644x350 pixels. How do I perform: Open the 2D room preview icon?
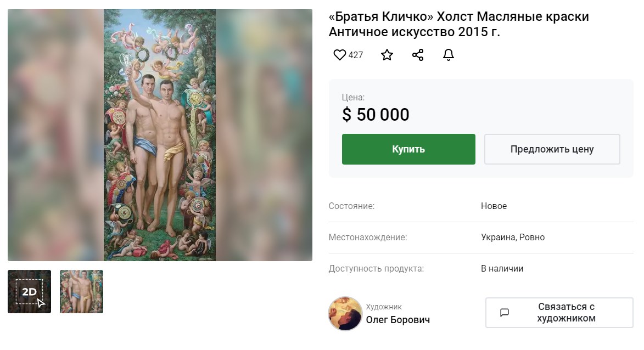tap(29, 291)
